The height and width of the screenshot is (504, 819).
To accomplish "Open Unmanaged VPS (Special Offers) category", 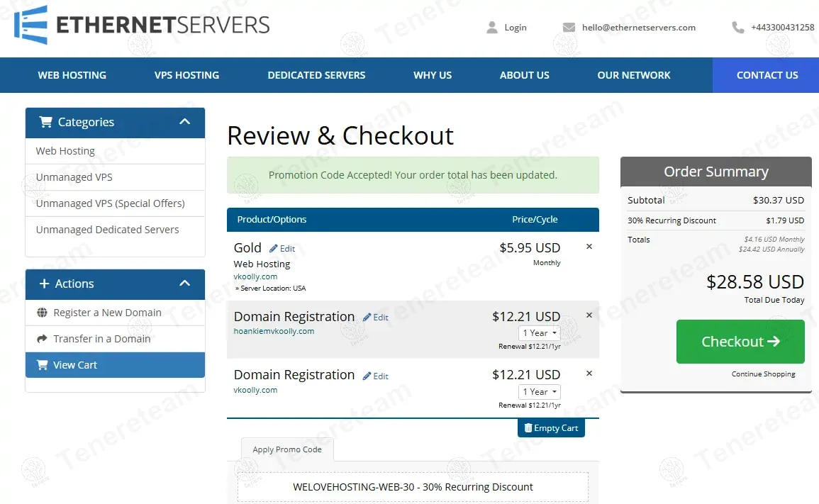I will pyautogui.click(x=110, y=203).
